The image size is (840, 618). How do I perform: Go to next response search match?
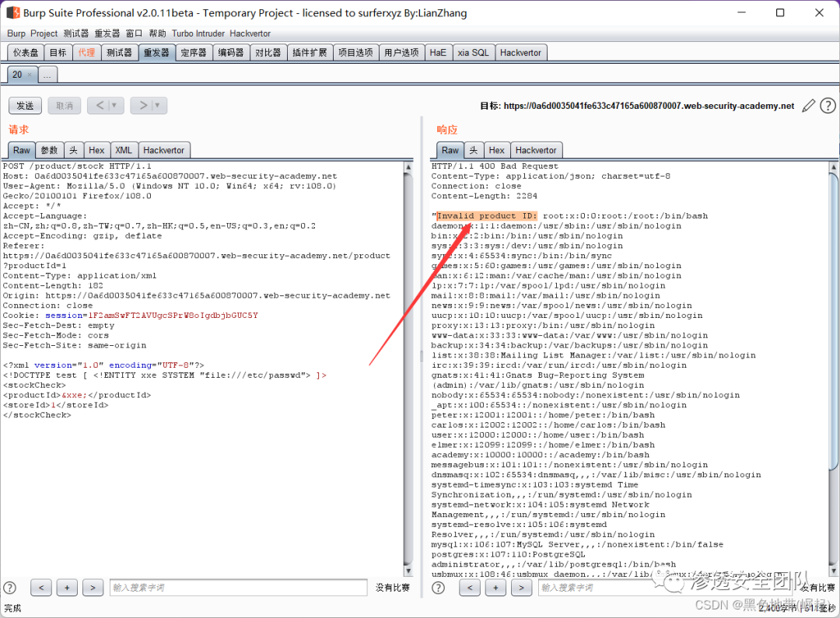[521, 588]
